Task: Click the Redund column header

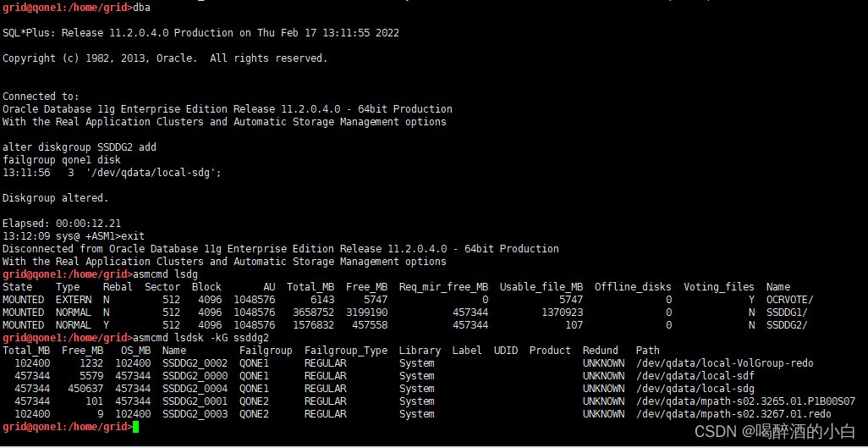Action: pyautogui.click(x=600, y=351)
